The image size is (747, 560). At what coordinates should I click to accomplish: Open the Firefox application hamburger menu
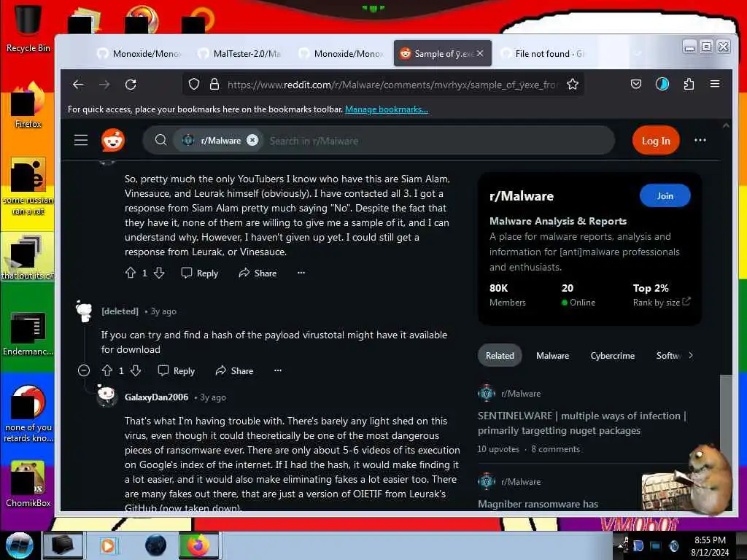tap(715, 85)
